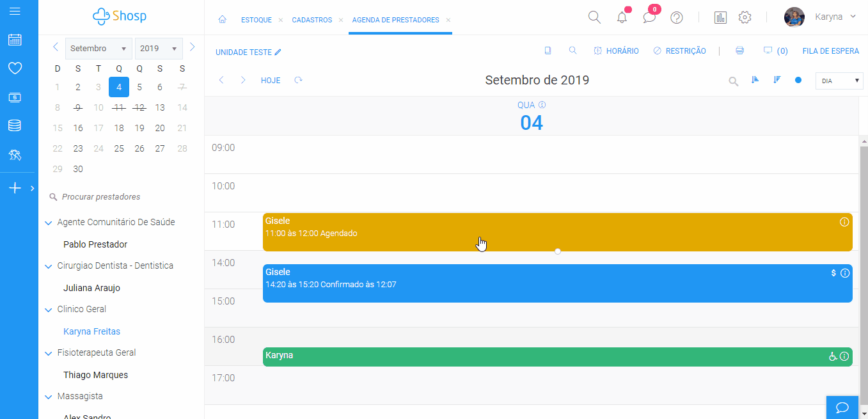Screen dimensions: 868x419
Task: Open the heart icon in the sidebar
Action: tap(15, 68)
